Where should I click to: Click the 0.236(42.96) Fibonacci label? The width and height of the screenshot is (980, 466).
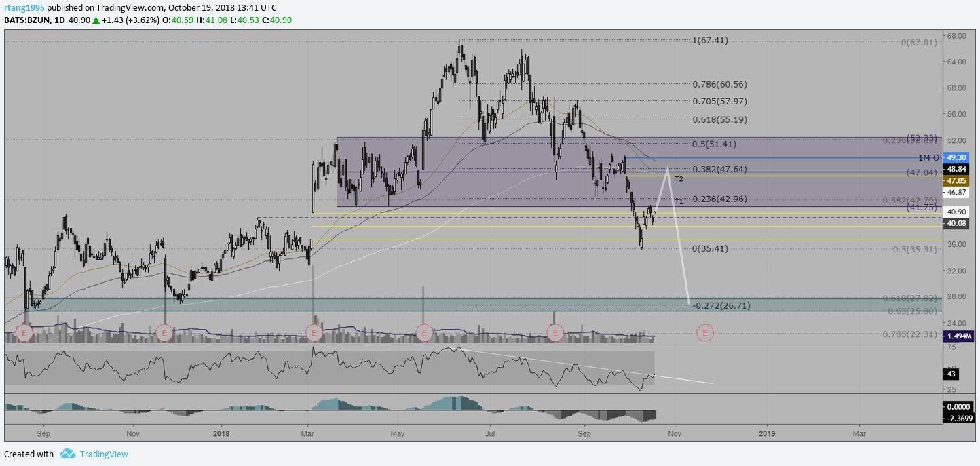(x=719, y=199)
